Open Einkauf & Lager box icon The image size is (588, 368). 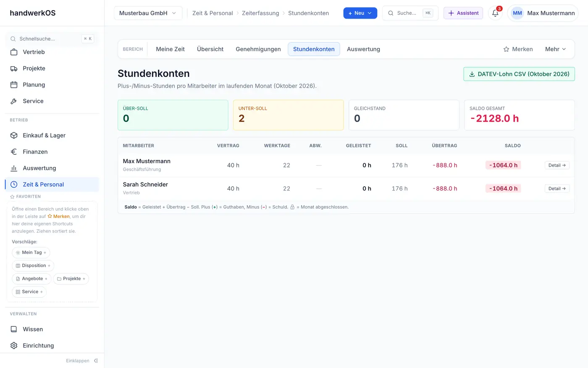[x=14, y=135]
